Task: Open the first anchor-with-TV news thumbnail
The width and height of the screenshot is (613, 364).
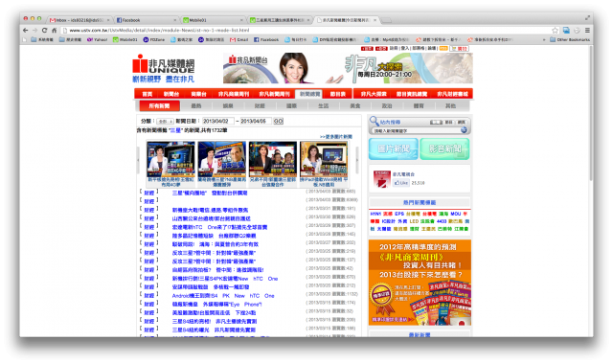Action: click(x=170, y=160)
